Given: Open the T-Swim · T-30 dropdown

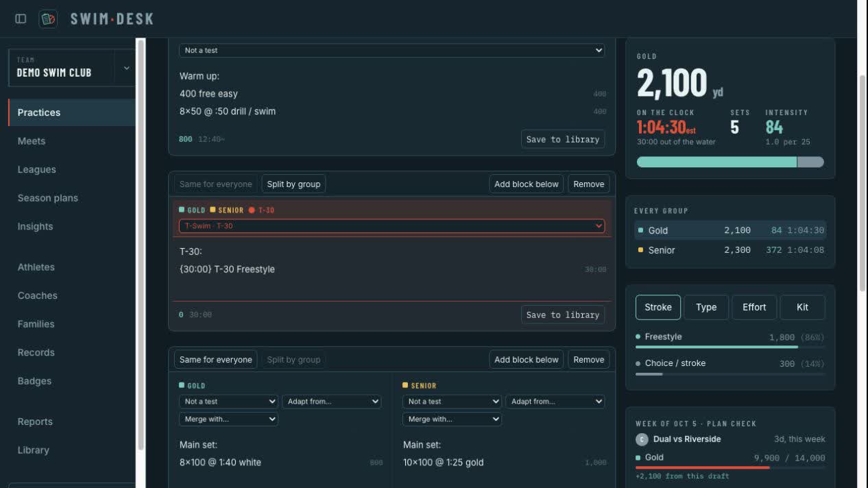Looking at the screenshot, I should pyautogui.click(x=392, y=225).
